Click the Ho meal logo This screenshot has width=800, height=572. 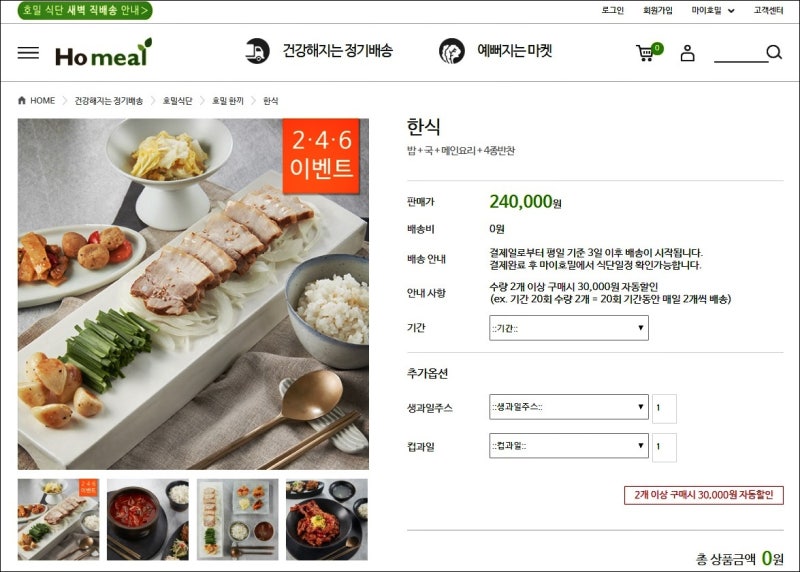103,53
